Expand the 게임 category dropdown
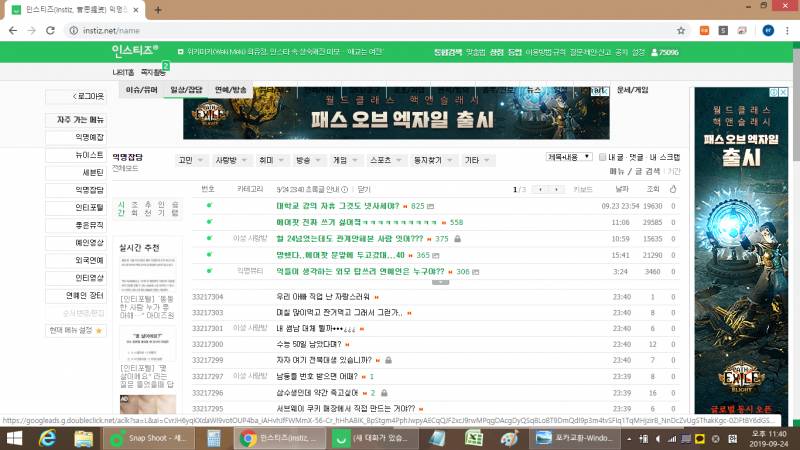 (345, 160)
